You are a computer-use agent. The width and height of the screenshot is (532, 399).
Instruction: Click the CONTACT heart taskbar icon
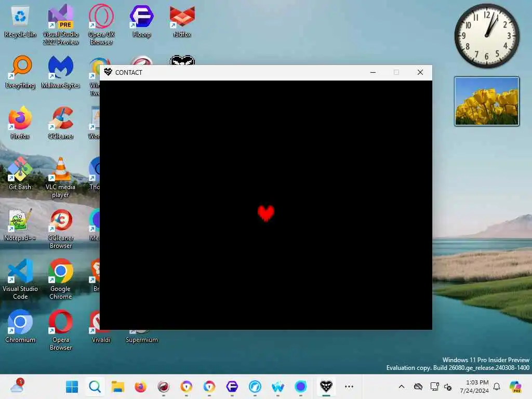(326, 387)
